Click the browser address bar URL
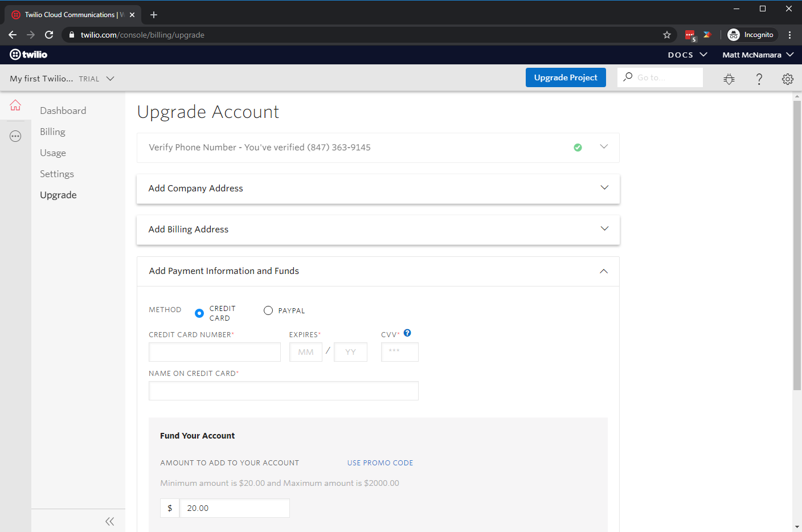This screenshot has width=802, height=532. coord(142,35)
